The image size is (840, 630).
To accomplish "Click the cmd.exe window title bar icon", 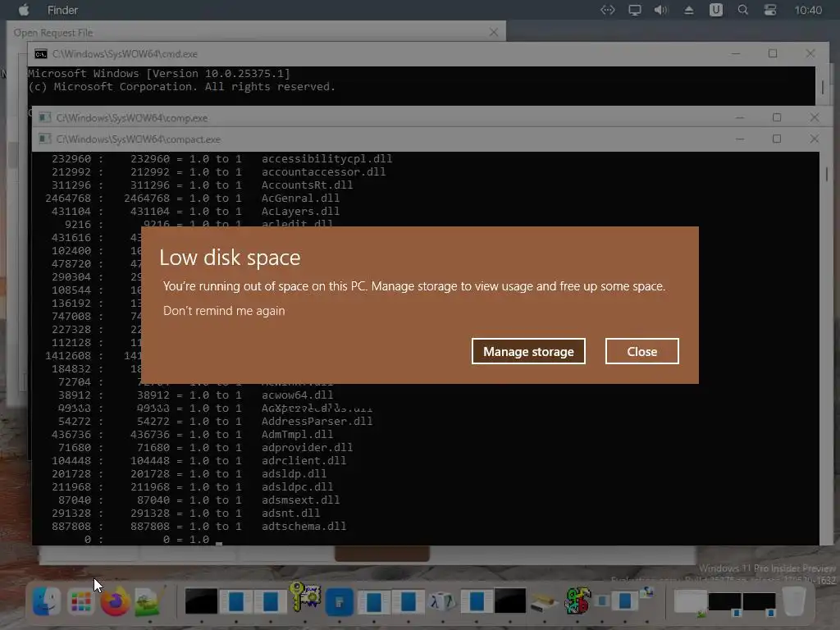I will click(x=41, y=54).
